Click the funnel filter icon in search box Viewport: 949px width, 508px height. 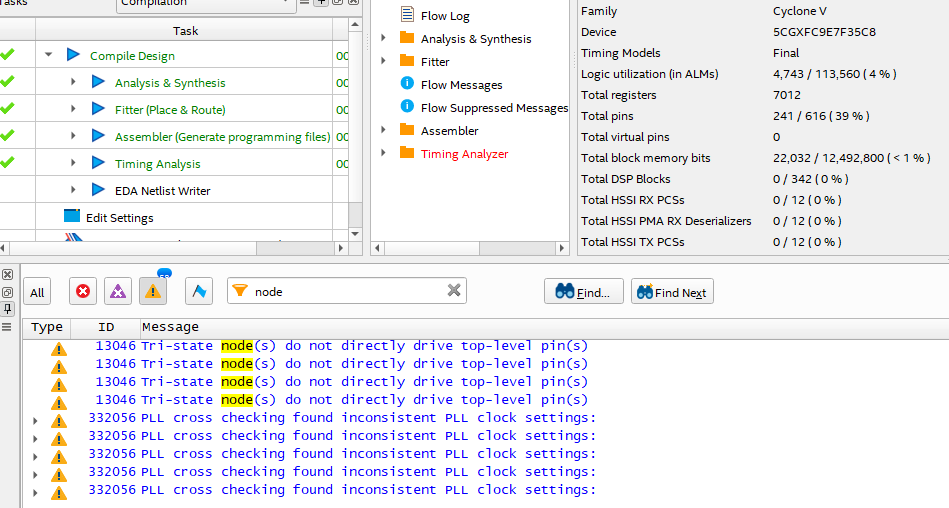click(240, 291)
